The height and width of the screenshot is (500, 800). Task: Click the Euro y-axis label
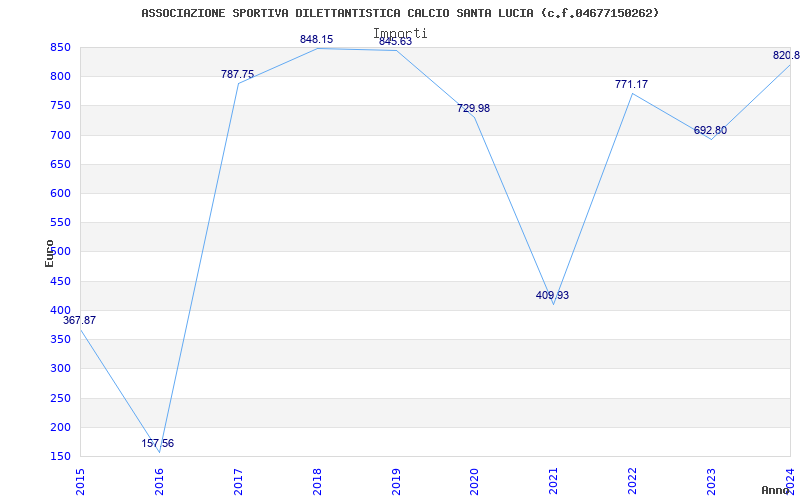[49, 253]
